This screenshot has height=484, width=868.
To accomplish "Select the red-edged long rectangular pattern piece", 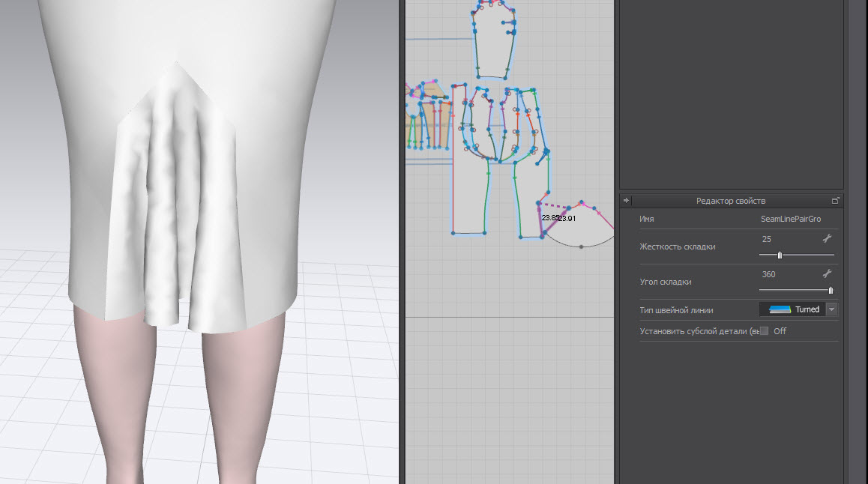I will click(x=468, y=199).
